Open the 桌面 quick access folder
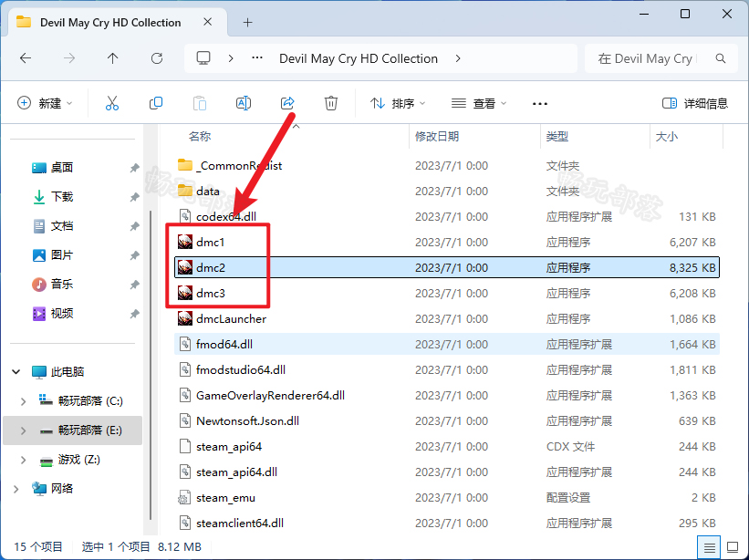 pos(62,167)
